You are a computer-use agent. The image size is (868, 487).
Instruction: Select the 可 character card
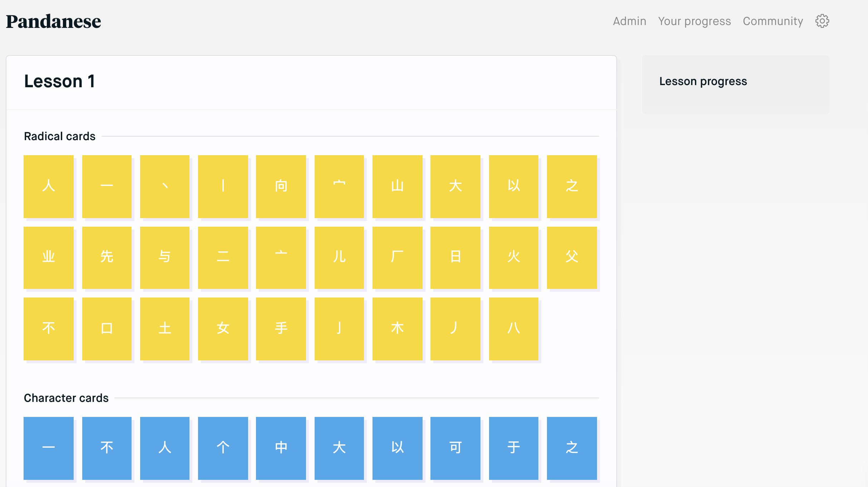pyautogui.click(x=455, y=448)
